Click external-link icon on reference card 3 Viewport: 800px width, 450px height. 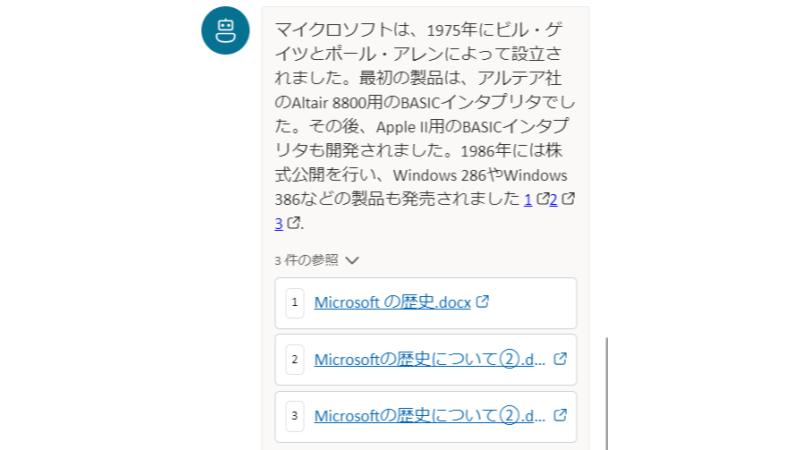[x=560, y=415]
